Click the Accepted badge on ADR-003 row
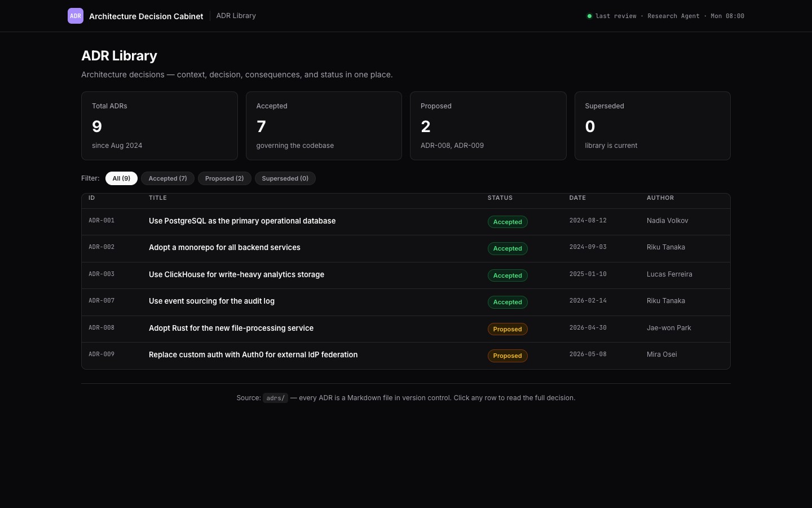812x508 pixels. coord(507,275)
